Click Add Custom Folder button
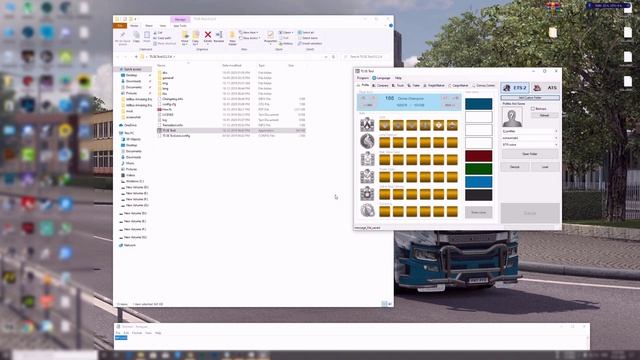Screen dimensions: 640x360 [530, 98]
